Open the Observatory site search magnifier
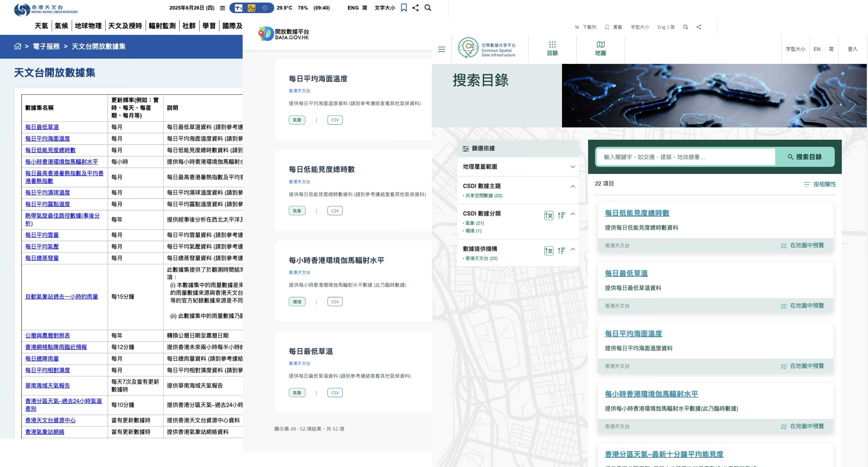 (428, 8)
